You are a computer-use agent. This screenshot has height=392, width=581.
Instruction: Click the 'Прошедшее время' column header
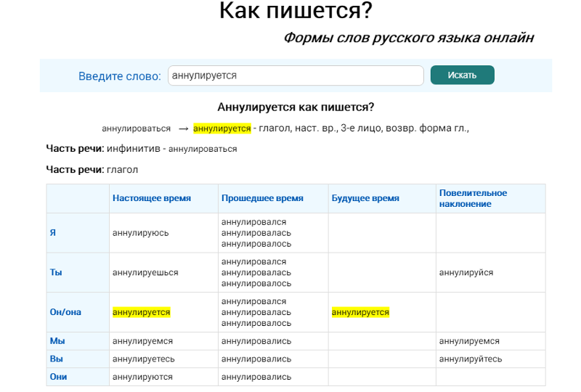click(x=262, y=198)
